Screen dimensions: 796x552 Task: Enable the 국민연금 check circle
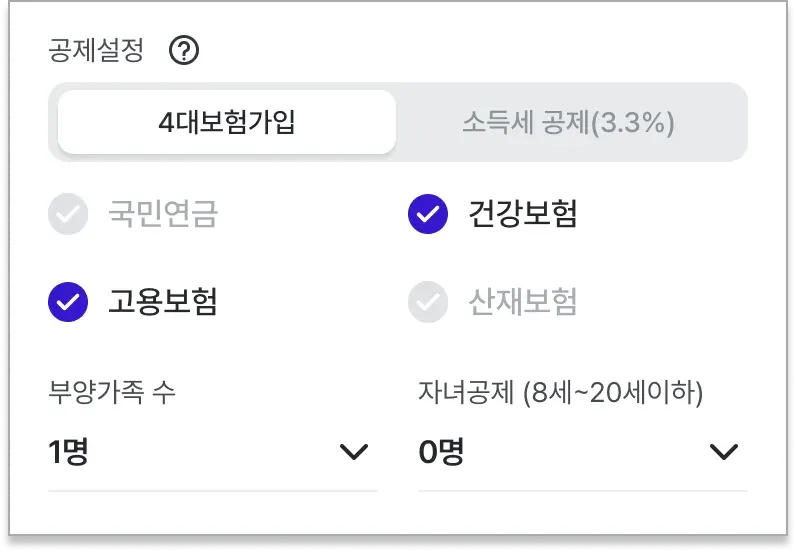click(68, 214)
